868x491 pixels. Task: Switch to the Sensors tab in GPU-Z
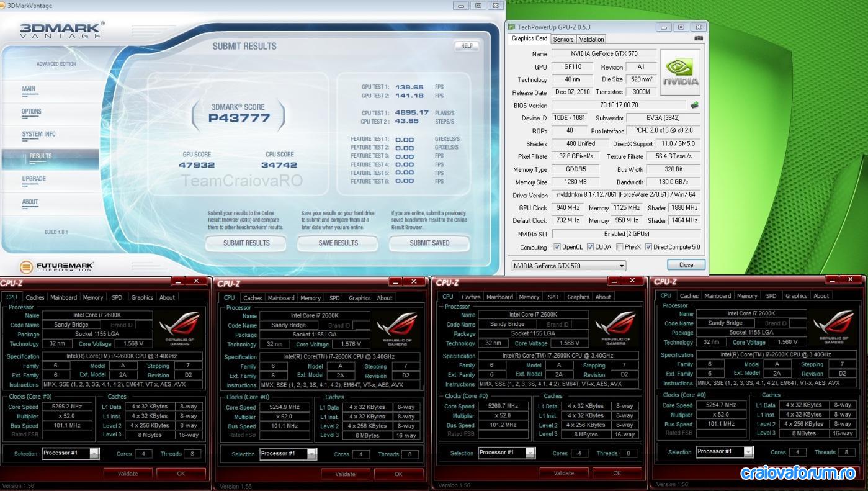point(563,39)
